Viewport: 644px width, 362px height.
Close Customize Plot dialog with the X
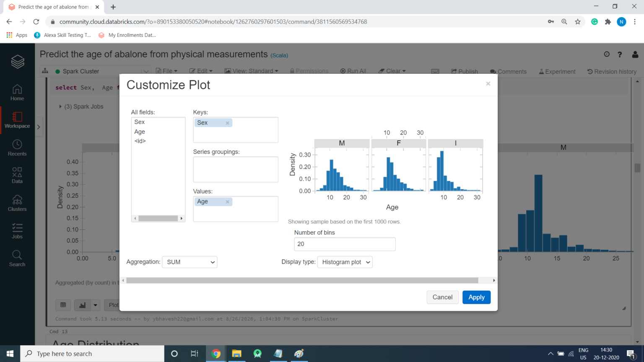pyautogui.click(x=488, y=84)
